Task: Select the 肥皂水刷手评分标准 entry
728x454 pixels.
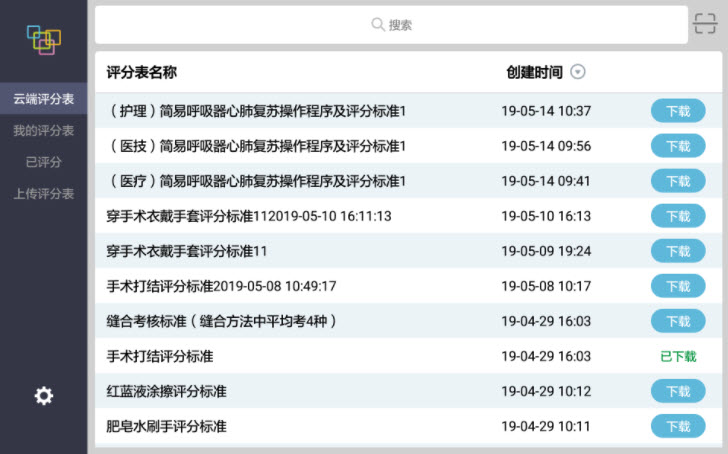Action: pos(409,427)
